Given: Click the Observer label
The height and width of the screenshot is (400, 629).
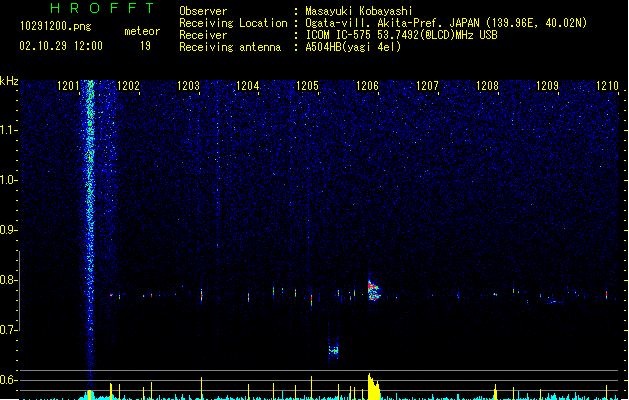Looking at the screenshot, I should point(203,11).
